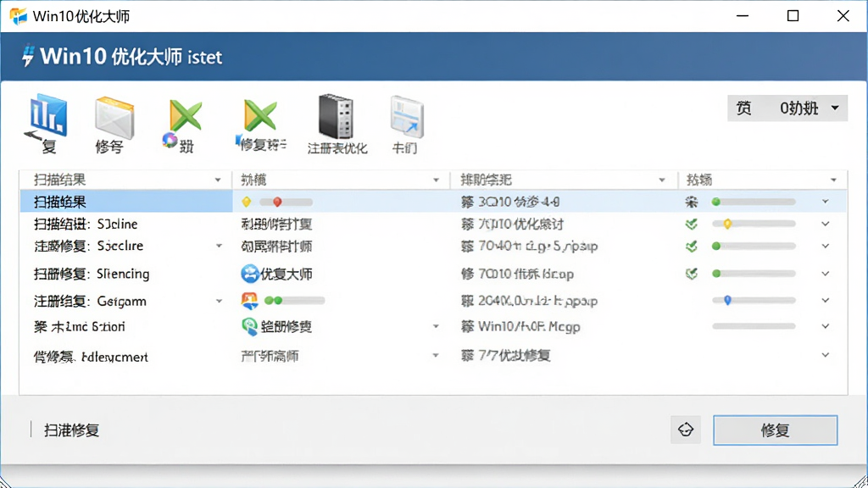Image resolution: width=868 pixels, height=488 pixels.
Task: Toggle the green checkmark in the Sjcline row
Action: 692,224
